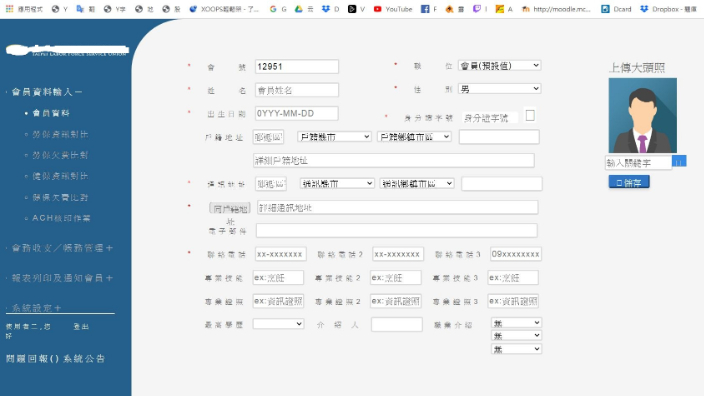Open the 戶籍鄉鎮市區 dropdown
The image size is (704, 396).
tap(414, 136)
